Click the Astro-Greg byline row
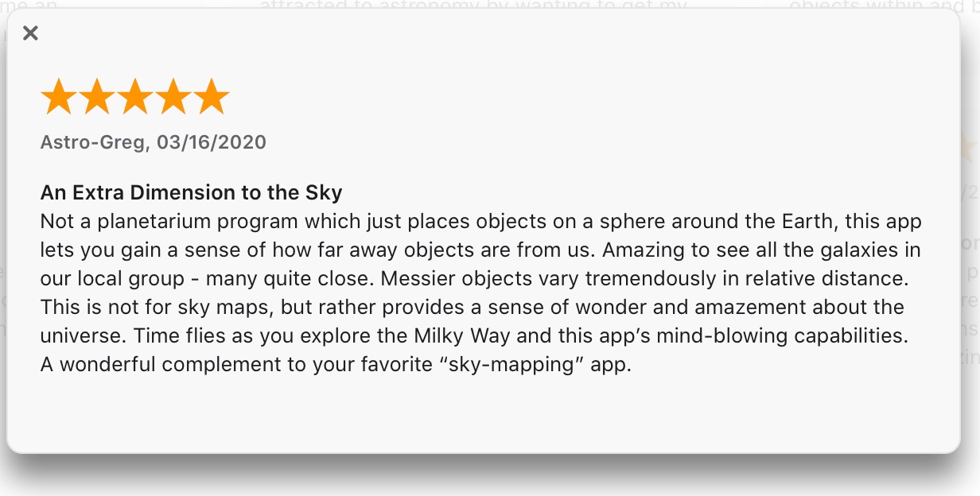 click(154, 142)
